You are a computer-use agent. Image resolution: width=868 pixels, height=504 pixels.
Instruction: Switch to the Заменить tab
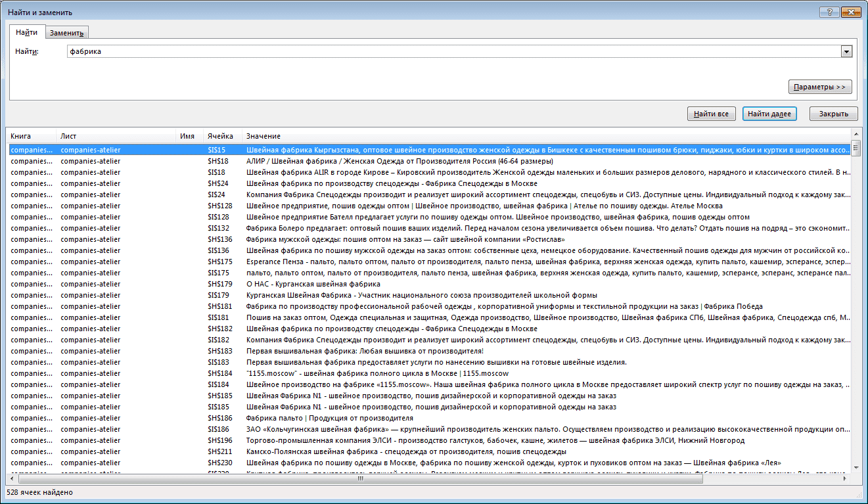pos(66,33)
